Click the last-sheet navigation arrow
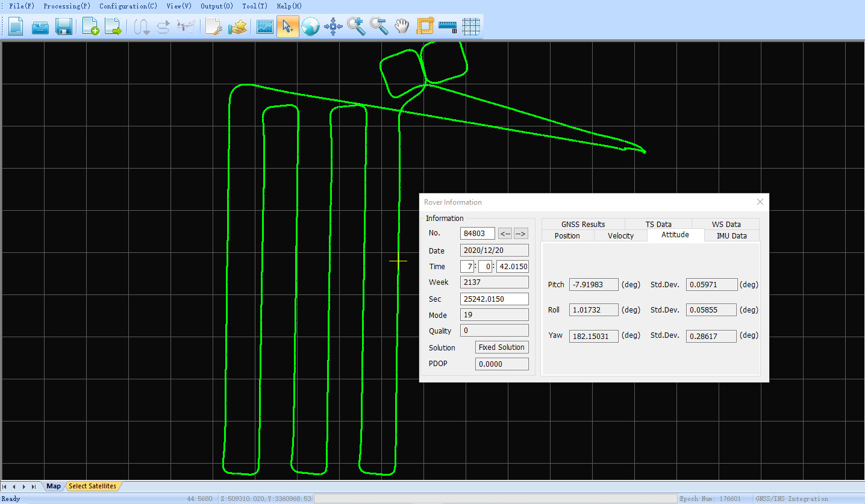865x504 pixels. coord(34,487)
